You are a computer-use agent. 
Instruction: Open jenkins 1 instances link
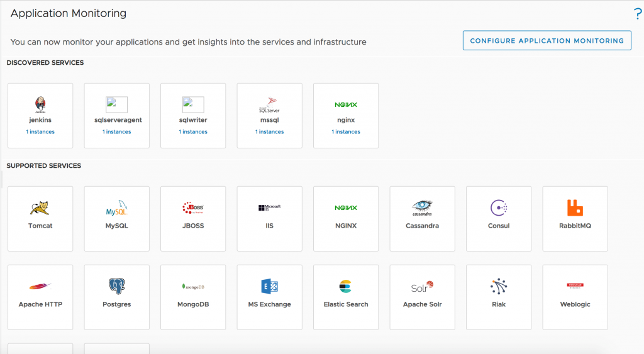point(40,132)
